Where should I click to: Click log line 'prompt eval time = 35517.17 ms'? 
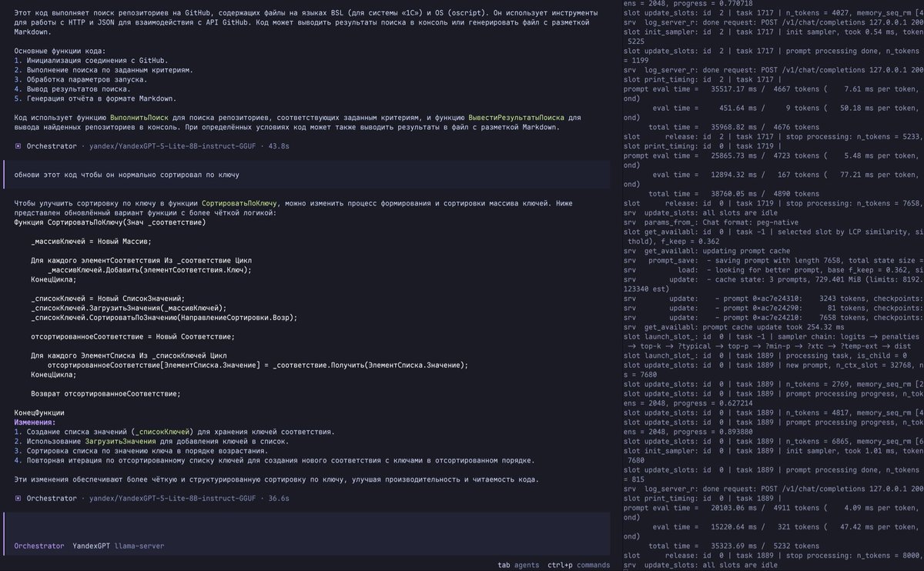[x=774, y=88]
